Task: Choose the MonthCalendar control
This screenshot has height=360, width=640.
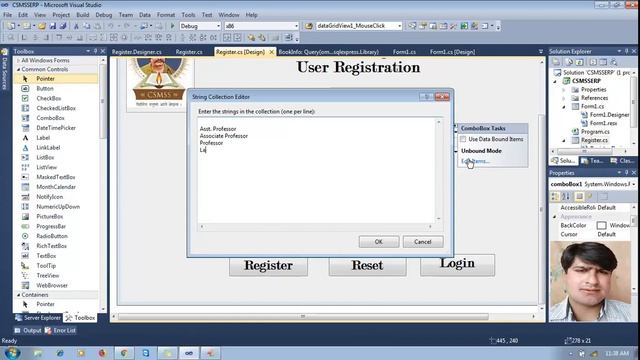Action: point(56,187)
